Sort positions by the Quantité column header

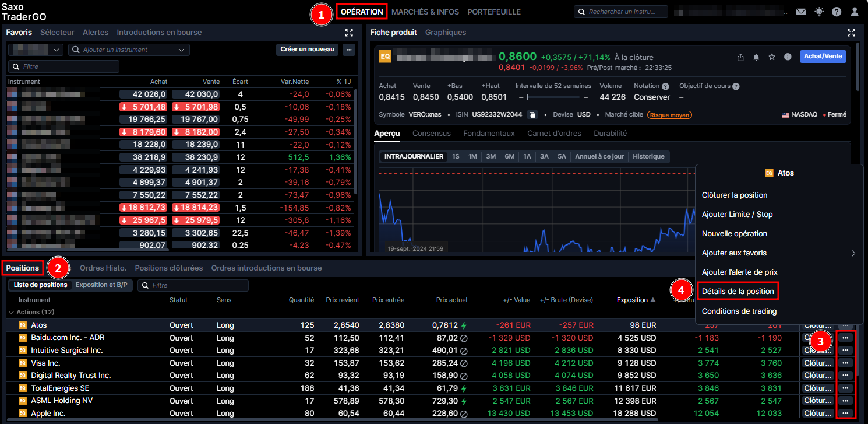tap(301, 300)
